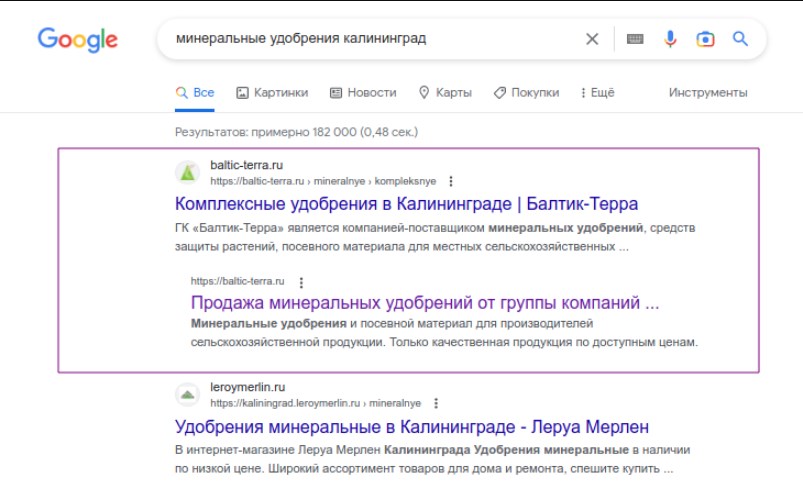This screenshot has height=502, width=803.
Task: Switch to the Картинки tab
Action: pos(272,93)
